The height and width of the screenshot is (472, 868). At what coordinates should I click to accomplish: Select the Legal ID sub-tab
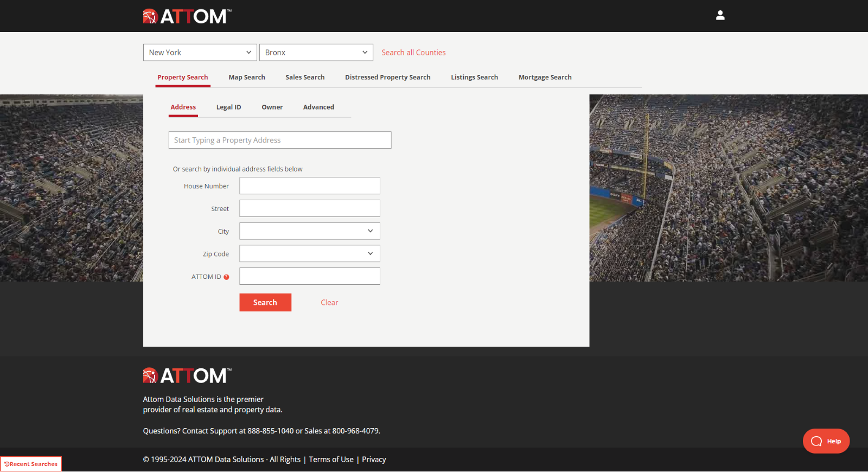pyautogui.click(x=228, y=107)
